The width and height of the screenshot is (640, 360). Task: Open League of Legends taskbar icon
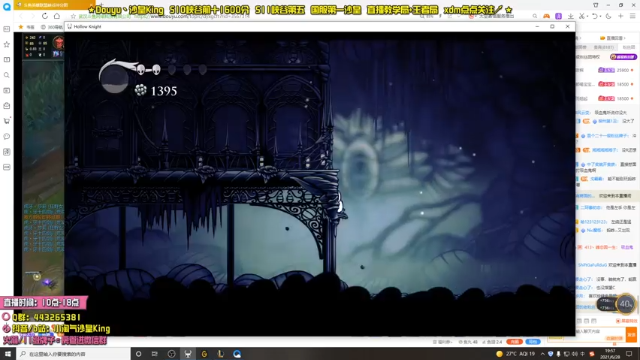coord(220,354)
